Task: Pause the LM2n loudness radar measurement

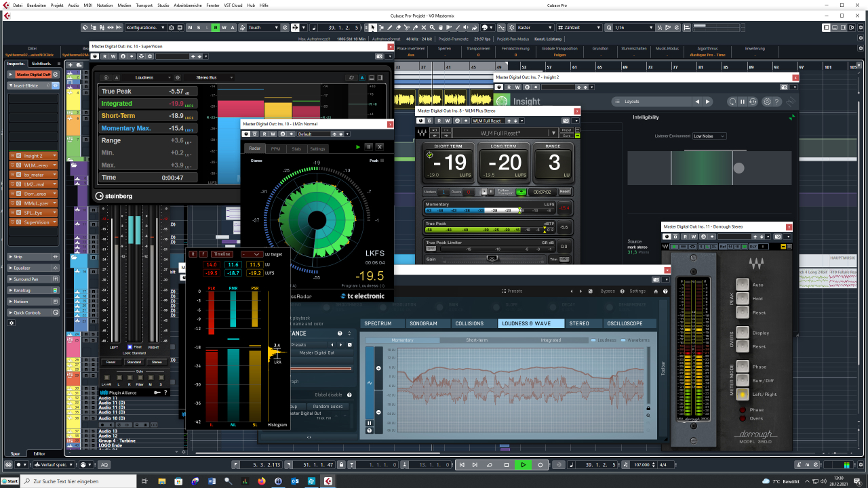Action: pyautogui.click(x=369, y=147)
